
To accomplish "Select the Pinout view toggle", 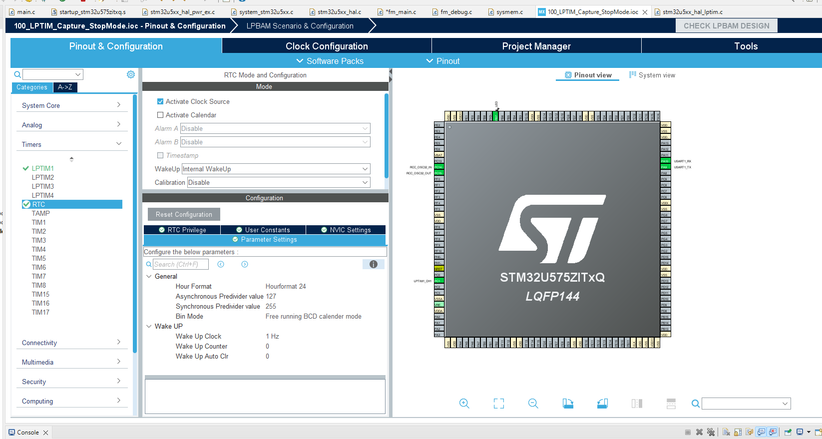I will click(x=588, y=75).
